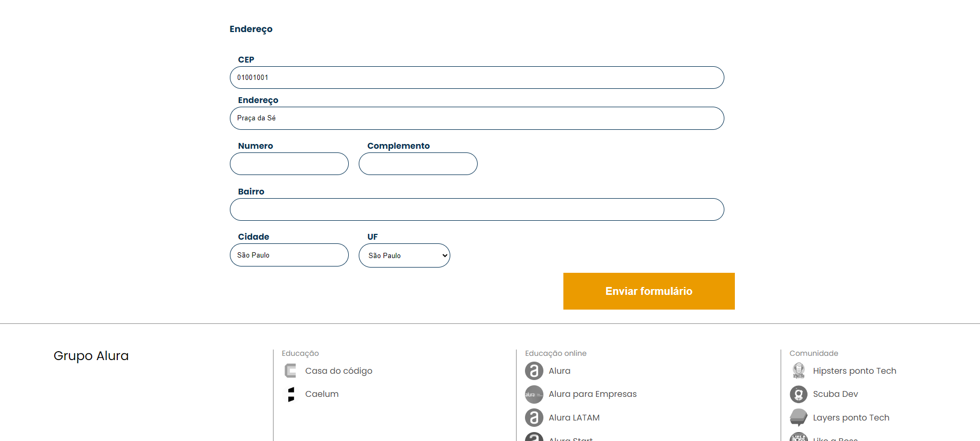Click the Alura round logo icon
This screenshot has width=980, height=441.
click(x=534, y=371)
